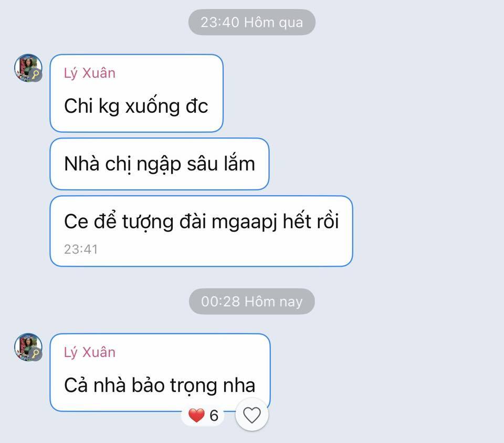Select the message 'Nhà chị ngập sâu lắm'
The height and width of the screenshot is (443, 504).
(x=160, y=164)
